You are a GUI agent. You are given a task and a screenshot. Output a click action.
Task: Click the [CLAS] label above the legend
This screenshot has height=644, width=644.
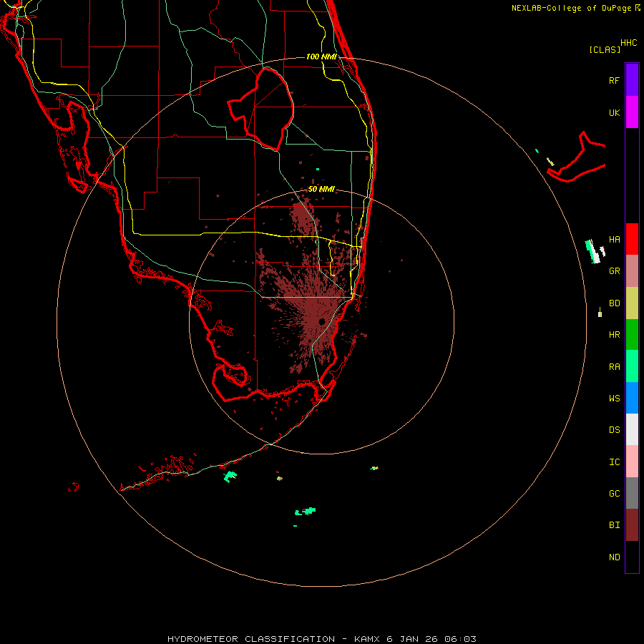tap(605, 49)
